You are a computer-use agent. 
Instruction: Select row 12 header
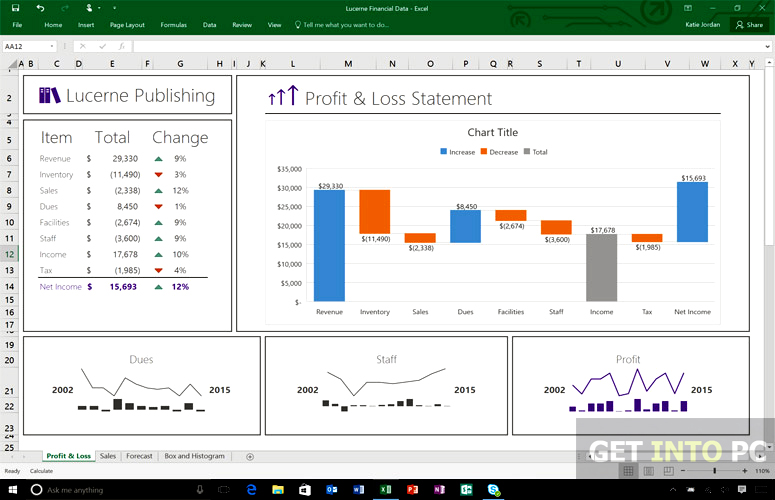point(9,254)
